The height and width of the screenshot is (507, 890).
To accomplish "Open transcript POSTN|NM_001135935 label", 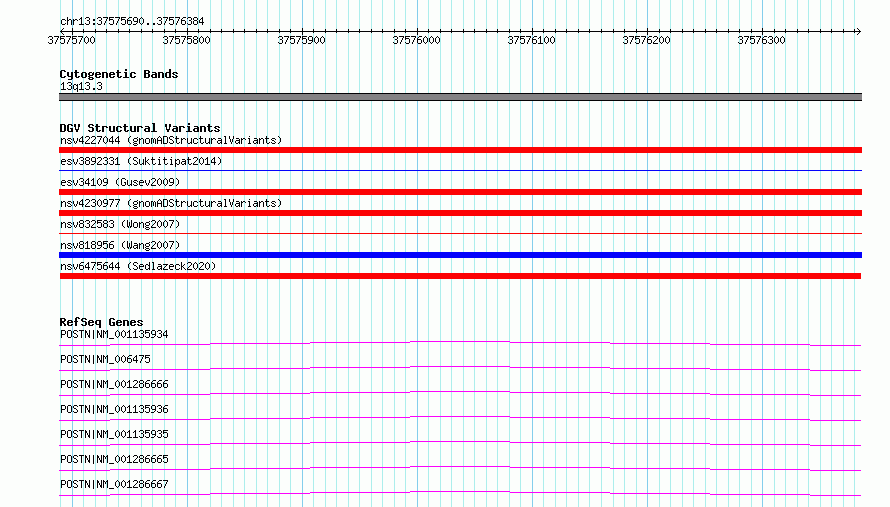I will tap(114, 434).
